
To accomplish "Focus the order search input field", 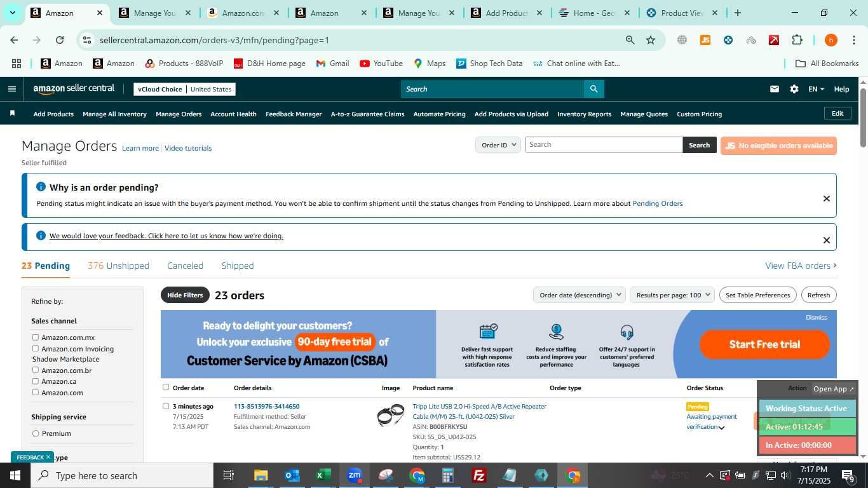I will click(x=604, y=144).
